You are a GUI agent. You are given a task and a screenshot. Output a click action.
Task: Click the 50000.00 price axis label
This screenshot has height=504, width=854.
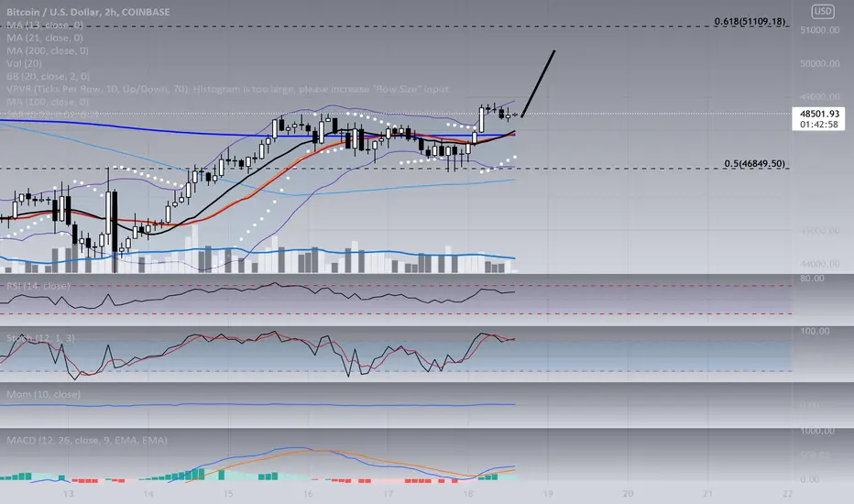point(820,64)
